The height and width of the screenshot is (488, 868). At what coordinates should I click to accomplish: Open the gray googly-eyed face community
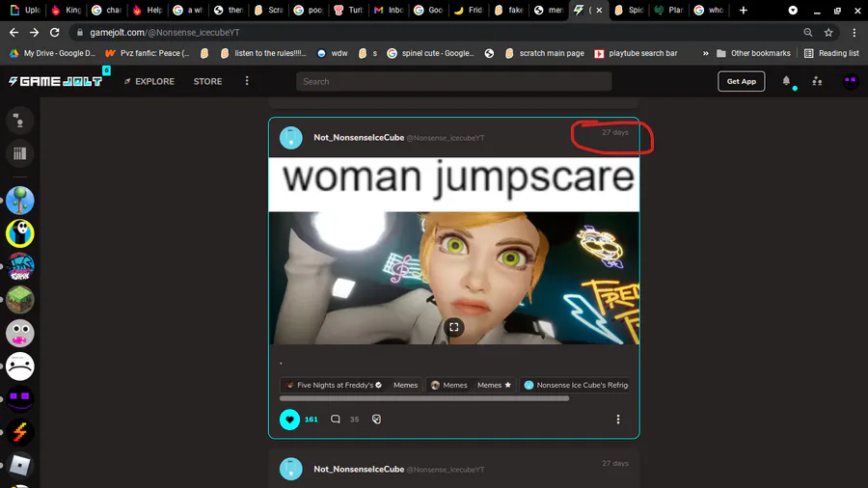point(20,333)
